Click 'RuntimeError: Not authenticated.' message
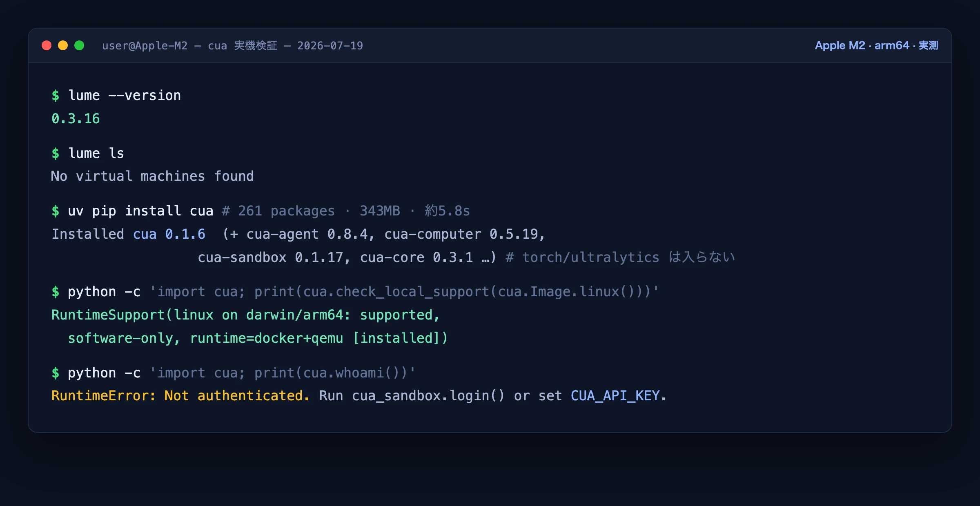 180,396
